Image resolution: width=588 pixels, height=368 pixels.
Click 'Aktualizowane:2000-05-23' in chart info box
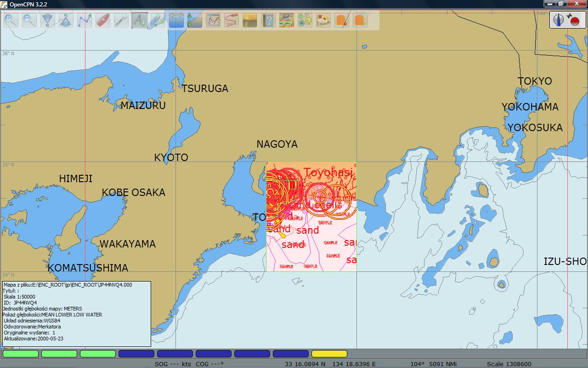[34, 339]
